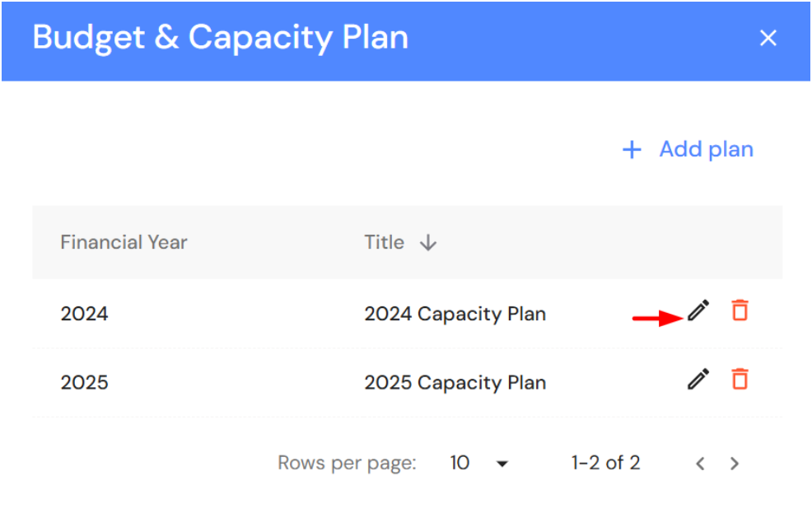Viewport: 812px width, 532px height.
Task: Select the 2025 financial year cell
Action: coord(84,383)
